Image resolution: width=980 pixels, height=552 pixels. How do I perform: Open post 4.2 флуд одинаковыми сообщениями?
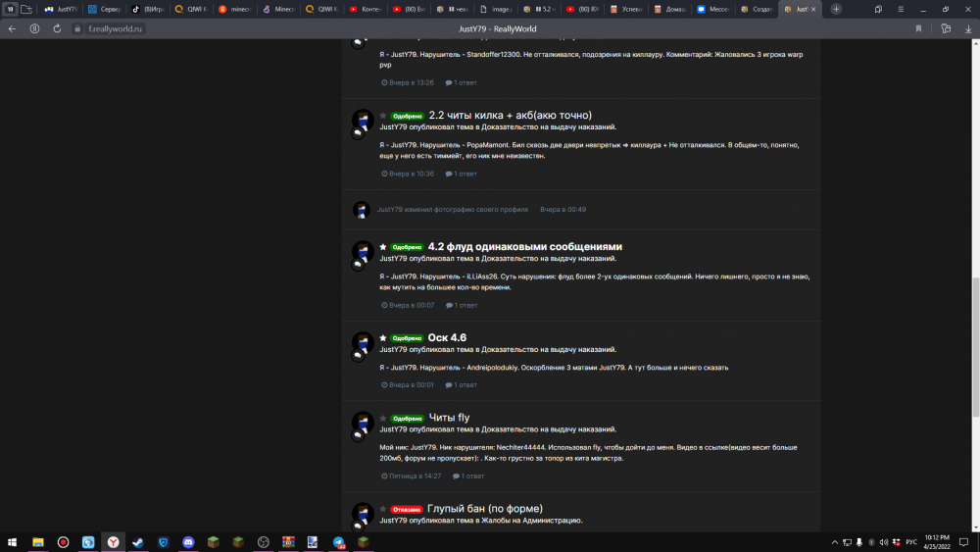coord(525,246)
